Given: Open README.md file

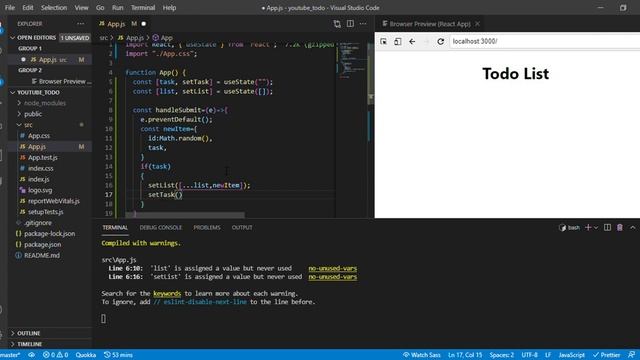Looking at the screenshot, I should tap(50, 255).
